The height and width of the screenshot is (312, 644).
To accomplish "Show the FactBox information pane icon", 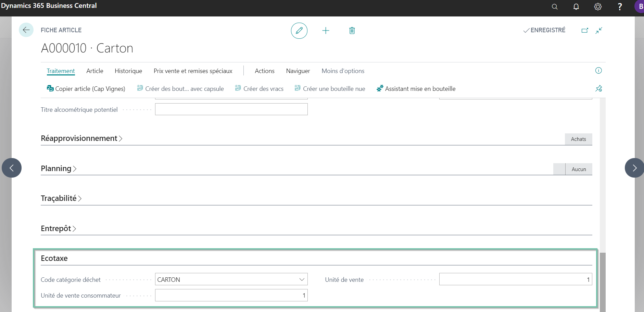I will (598, 71).
